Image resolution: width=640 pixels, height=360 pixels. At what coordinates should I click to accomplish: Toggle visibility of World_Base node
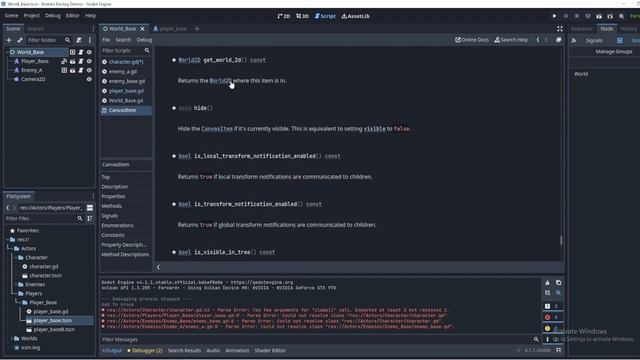89,52
